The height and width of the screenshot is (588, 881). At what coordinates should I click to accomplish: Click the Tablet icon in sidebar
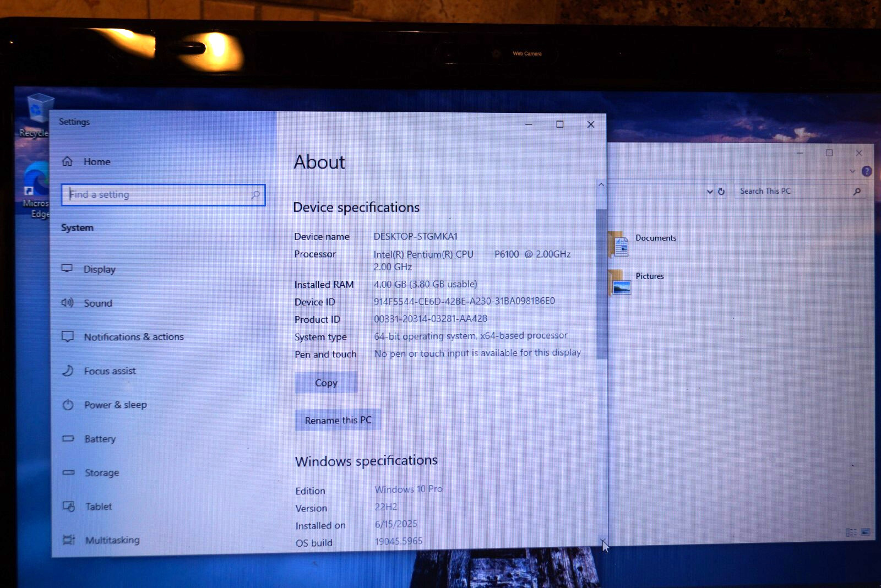(x=69, y=506)
